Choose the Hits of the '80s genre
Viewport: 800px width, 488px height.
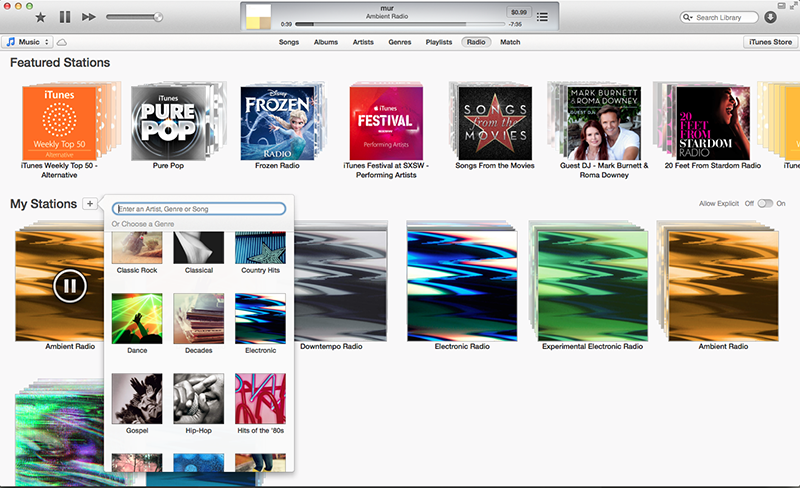click(260, 399)
